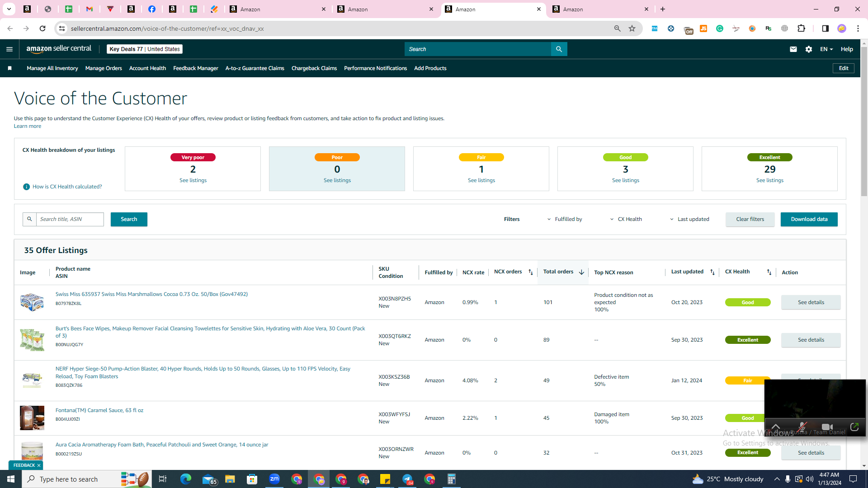Image resolution: width=868 pixels, height=488 pixels.
Task: See listings under Good
Action: (626, 180)
